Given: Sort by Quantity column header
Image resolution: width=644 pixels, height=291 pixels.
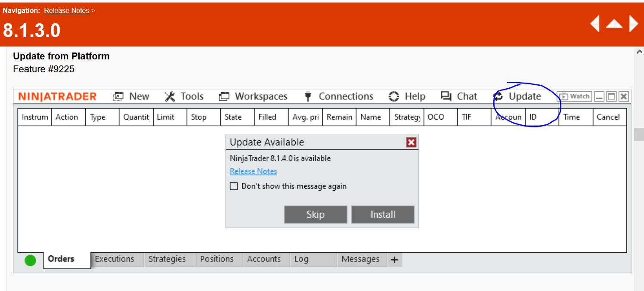Looking at the screenshot, I should point(136,117).
